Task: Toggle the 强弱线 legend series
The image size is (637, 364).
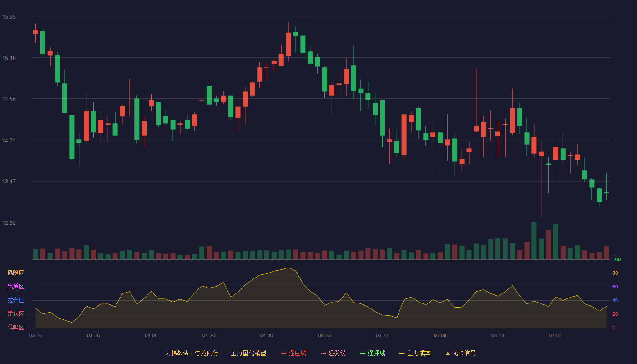Action: [x=333, y=353]
